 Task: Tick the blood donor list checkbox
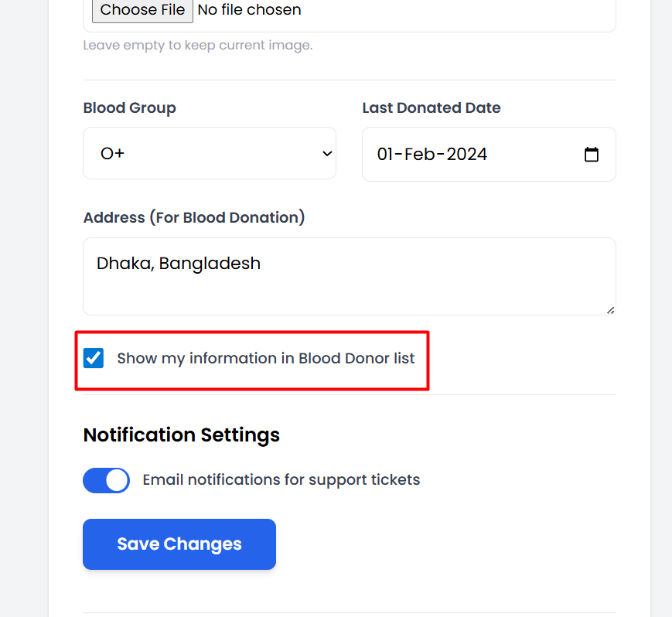click(x=94, y=358)
